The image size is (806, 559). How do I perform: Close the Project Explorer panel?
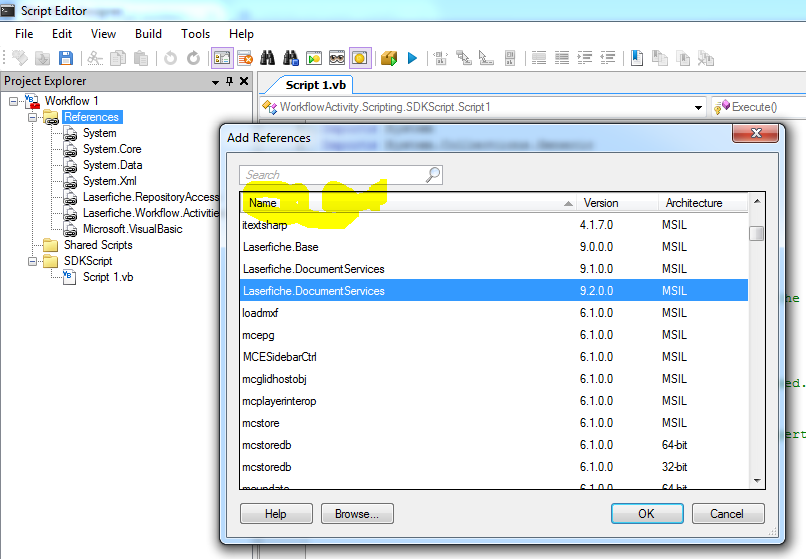pyautogui.click(x=244, y=81)
